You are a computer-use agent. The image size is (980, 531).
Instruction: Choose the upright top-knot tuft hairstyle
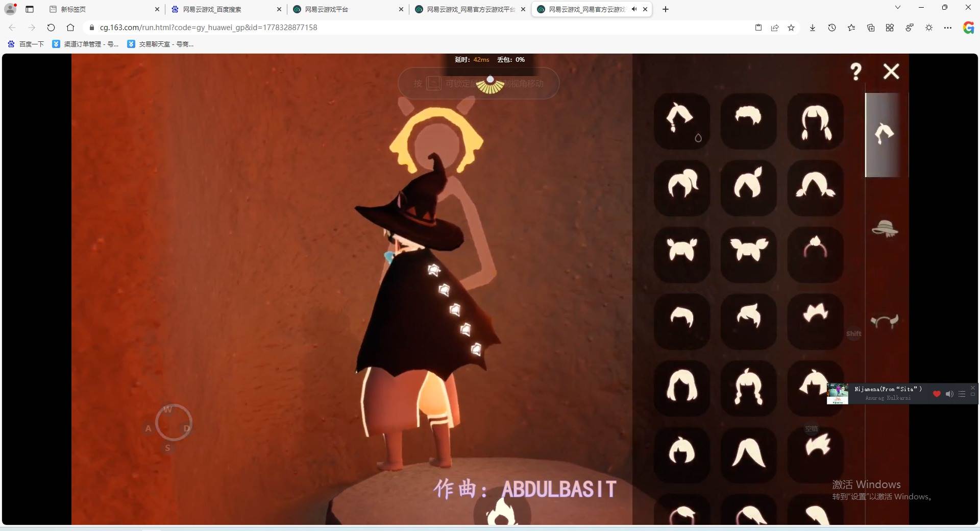pos(748,188)
